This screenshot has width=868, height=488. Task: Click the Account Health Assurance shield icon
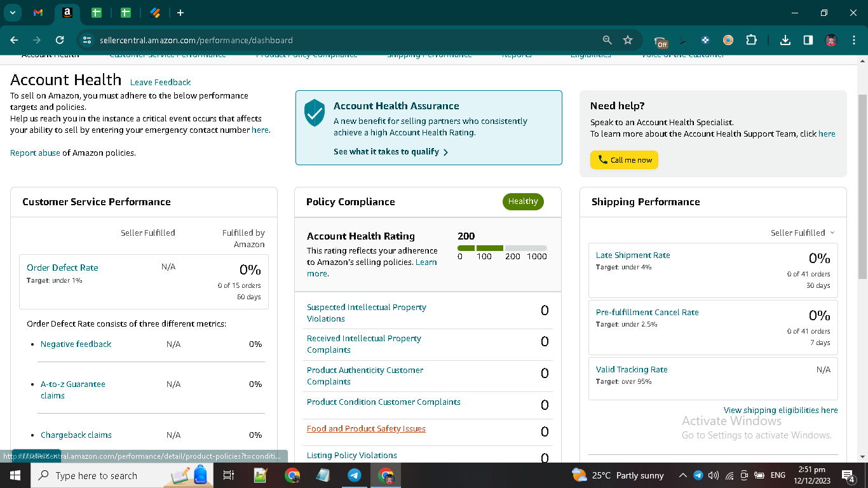pyautogui.click(x=315, y=112)
